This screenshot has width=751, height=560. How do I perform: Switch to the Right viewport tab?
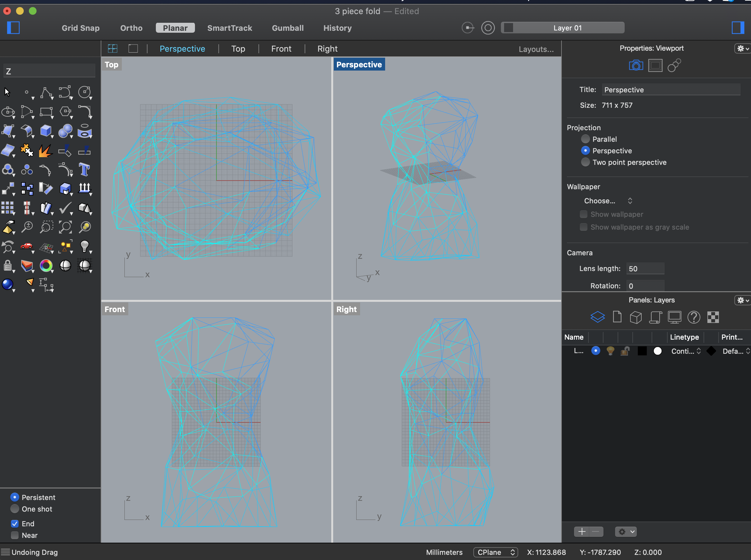pyautogui.click(x=327, y=49)
